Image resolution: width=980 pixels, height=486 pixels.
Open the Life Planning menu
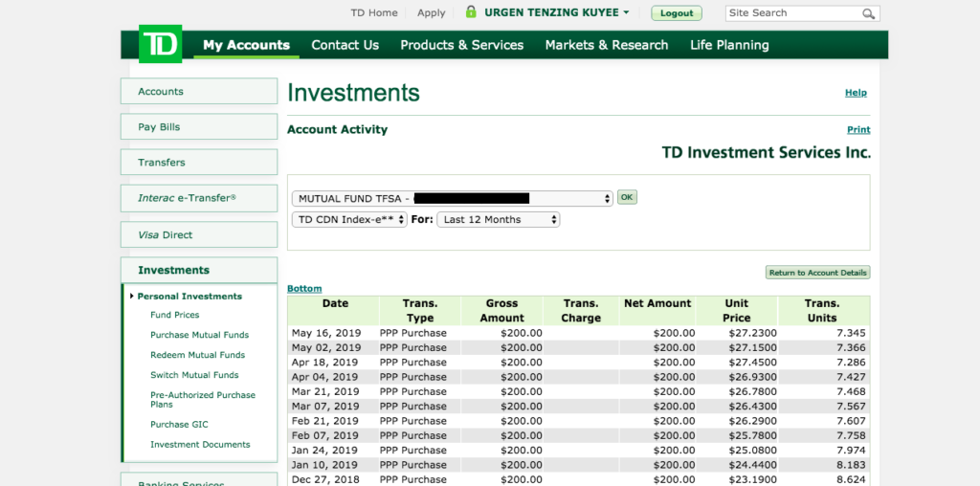click(729, 45)
